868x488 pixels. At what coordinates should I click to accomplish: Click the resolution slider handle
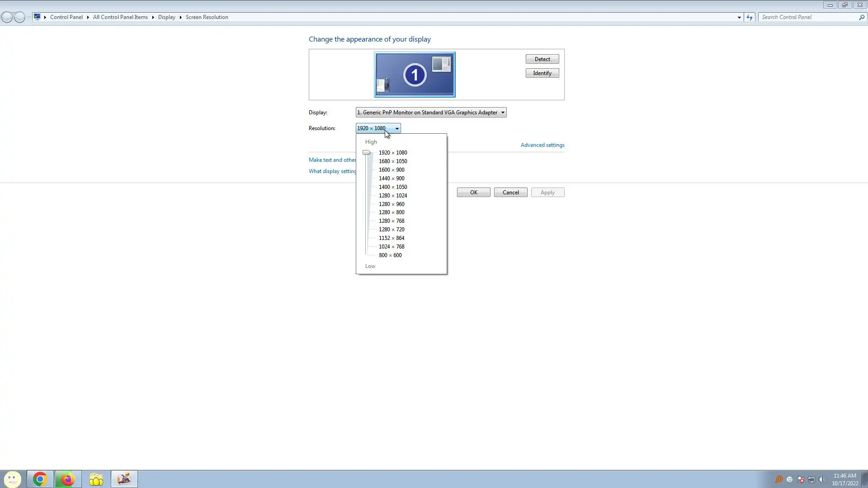point(367,153)
